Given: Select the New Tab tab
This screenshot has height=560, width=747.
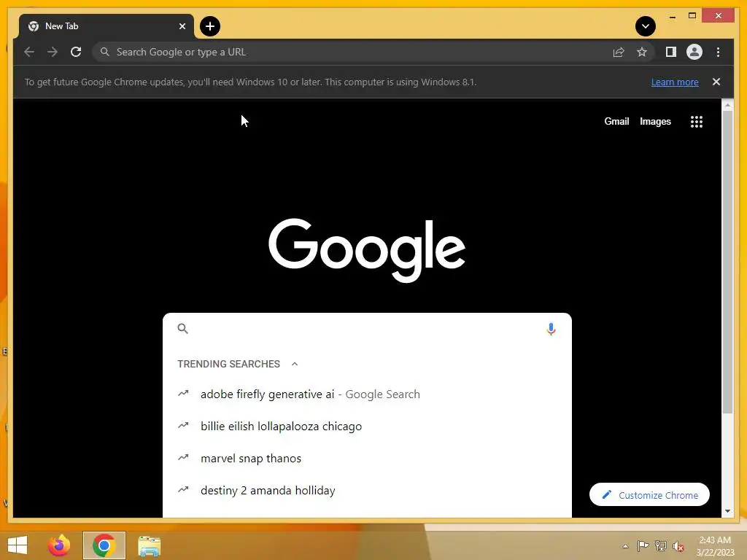Looking at the screenshot, I should 107,26.
